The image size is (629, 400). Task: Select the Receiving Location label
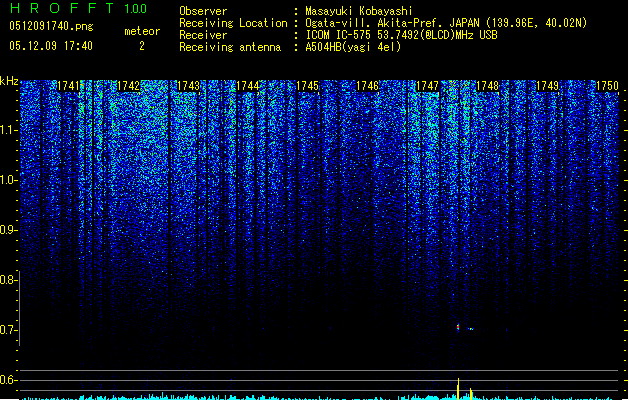233,23
